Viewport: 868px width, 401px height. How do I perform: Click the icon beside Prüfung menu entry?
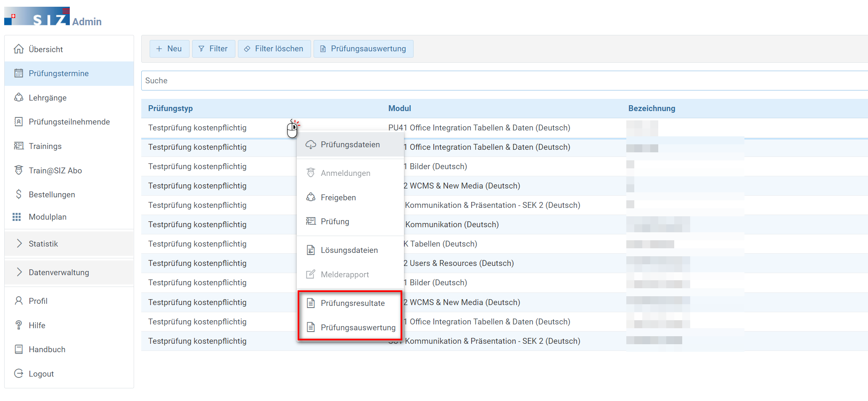point(311,221)
